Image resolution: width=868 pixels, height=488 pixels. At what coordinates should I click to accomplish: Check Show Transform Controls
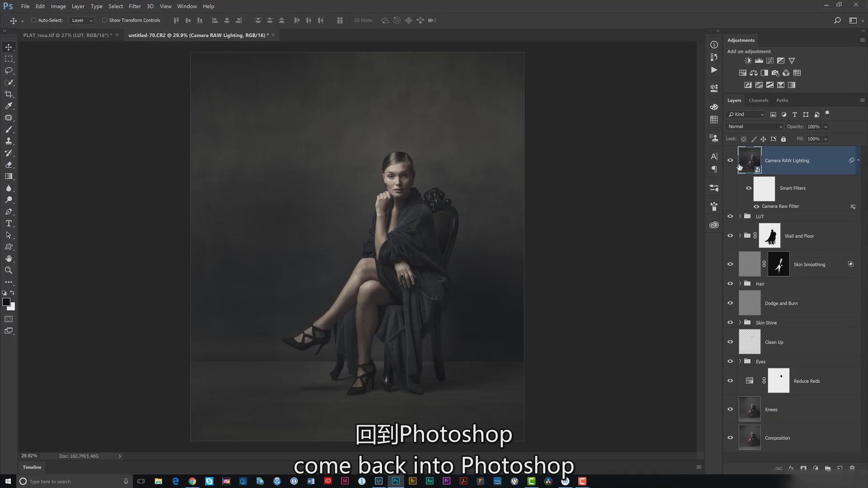pyautogui.click(x=104, y=20)
